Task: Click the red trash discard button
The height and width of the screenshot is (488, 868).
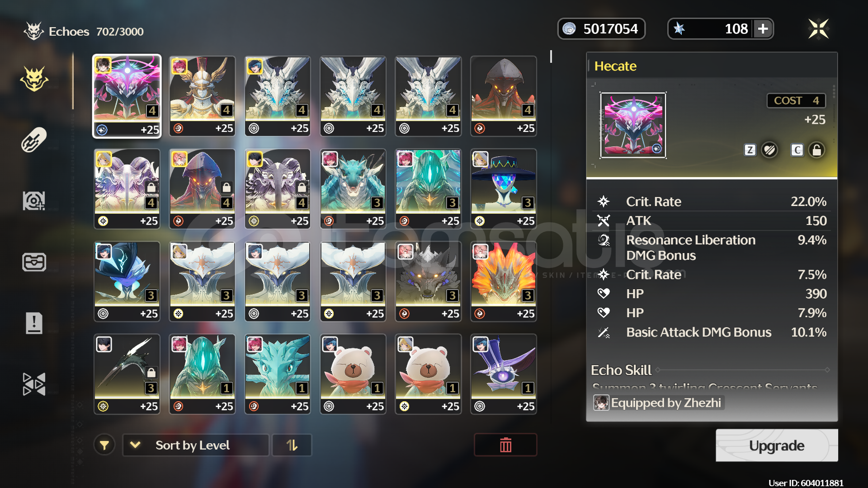Action: 505,445
